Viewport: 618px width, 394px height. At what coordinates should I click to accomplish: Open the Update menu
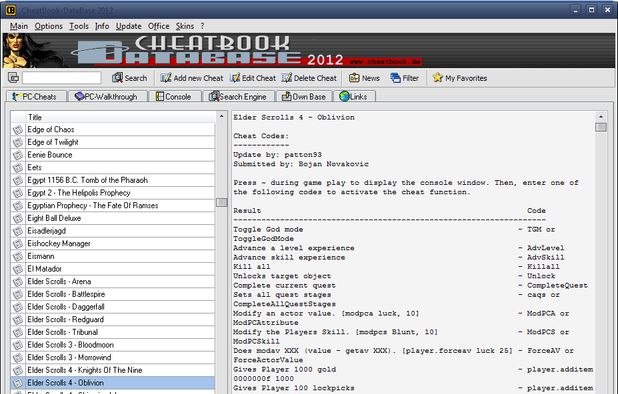pyautogui.click(x=128, y=26)
